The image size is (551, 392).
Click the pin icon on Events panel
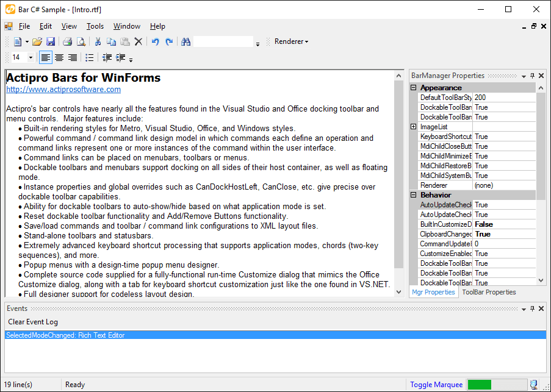[532, 309]
